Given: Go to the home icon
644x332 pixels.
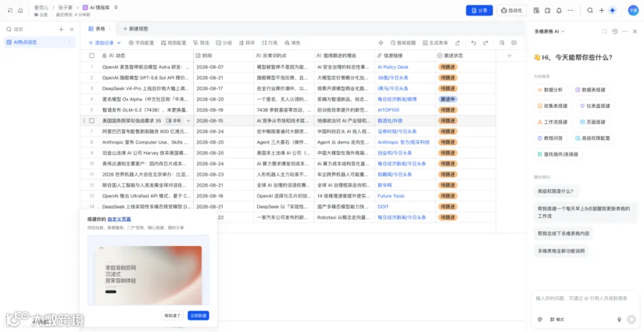Looking at the screenshot, I should point(21,10).
